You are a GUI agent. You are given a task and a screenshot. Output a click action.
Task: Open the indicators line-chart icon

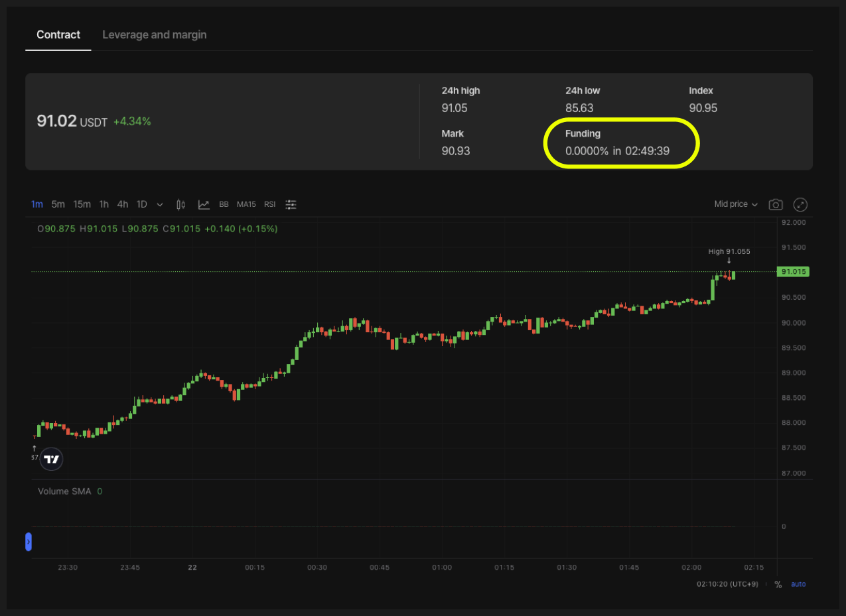pos(204,204)
